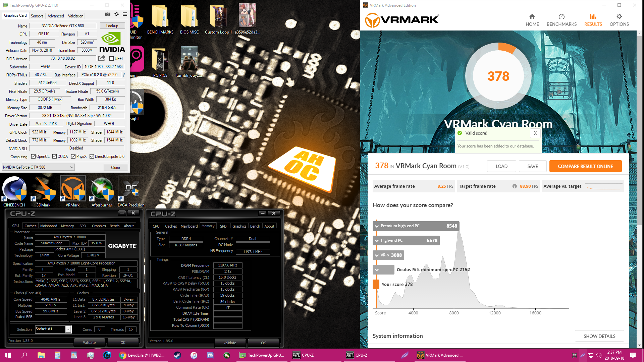
Task: Open Mainboard tab in left CPU-Z
Action: [x=49, y=226]
